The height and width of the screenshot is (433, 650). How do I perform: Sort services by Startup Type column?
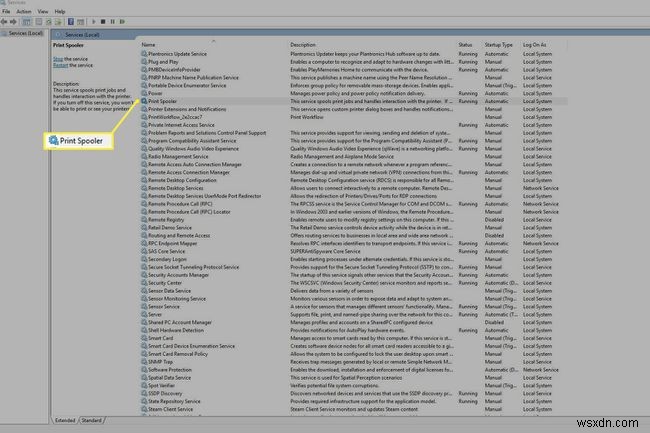[x=499, y=45]
